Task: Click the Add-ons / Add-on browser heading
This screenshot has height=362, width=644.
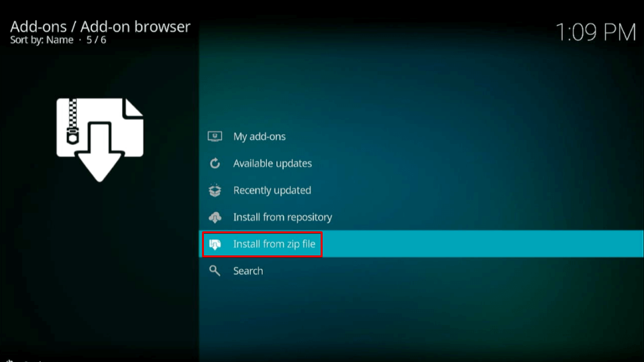Action: (100, 26)
